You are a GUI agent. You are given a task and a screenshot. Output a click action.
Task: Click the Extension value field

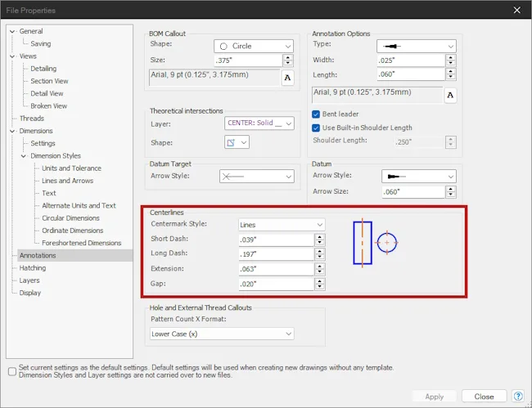pos(277,269)
